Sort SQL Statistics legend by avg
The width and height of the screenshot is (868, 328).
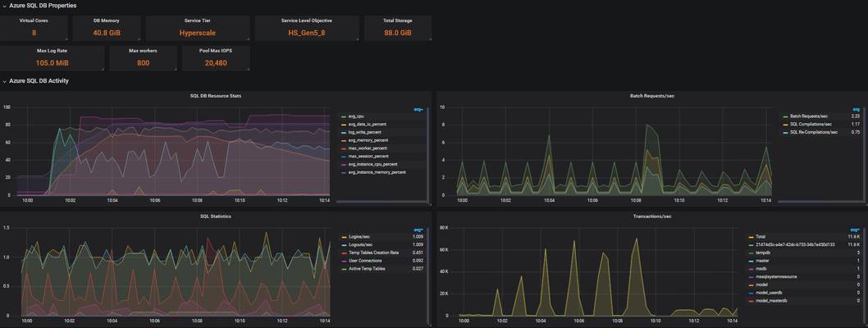coord(418,230)
